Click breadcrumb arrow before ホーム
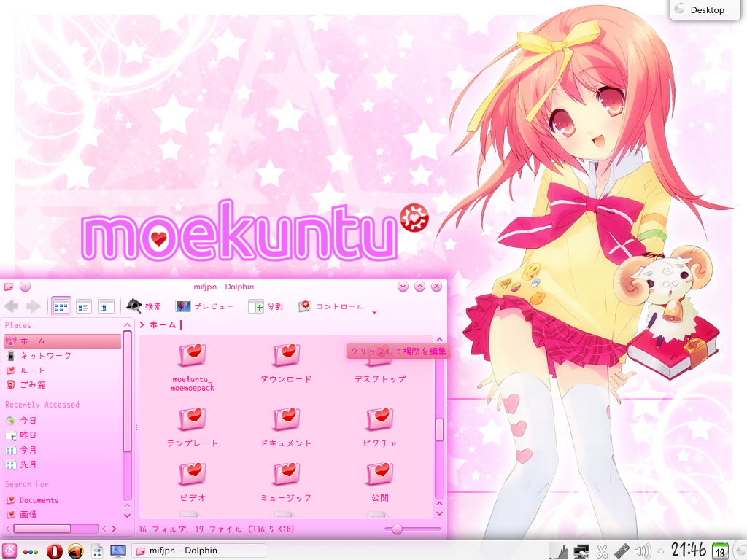 point(142,324)
